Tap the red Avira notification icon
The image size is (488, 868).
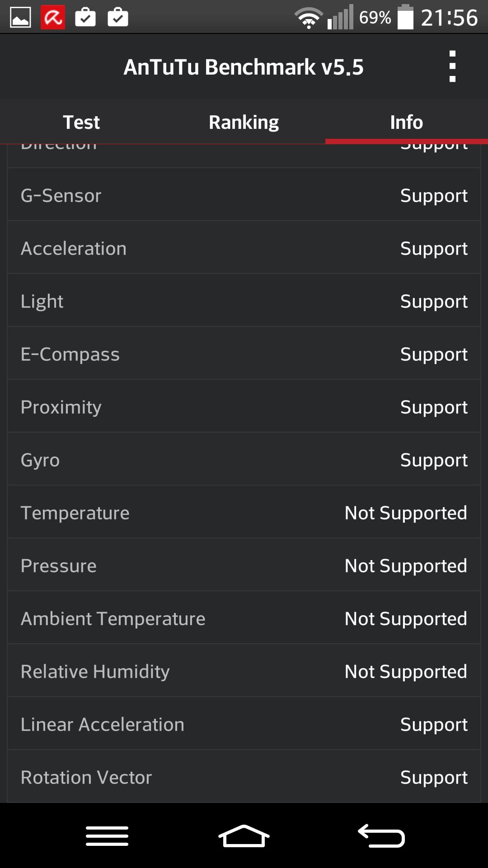(53, 18)
